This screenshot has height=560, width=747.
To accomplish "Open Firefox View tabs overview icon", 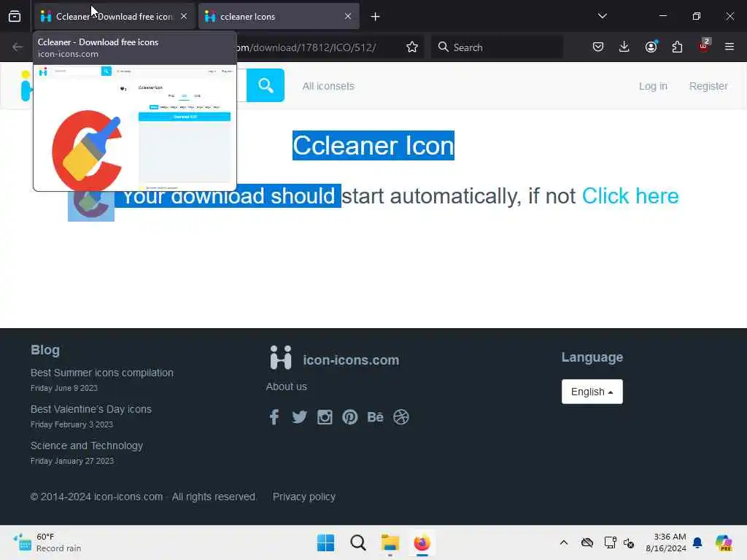I will (x=15, y=17).
